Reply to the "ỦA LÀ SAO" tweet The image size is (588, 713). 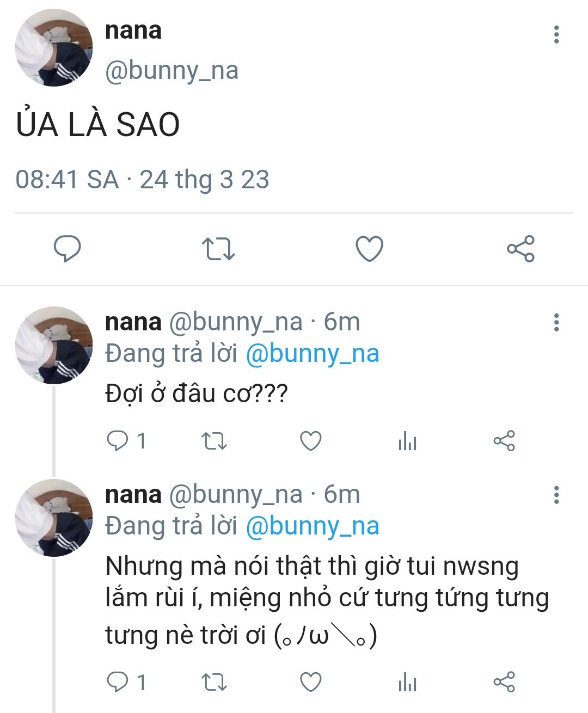67,249
